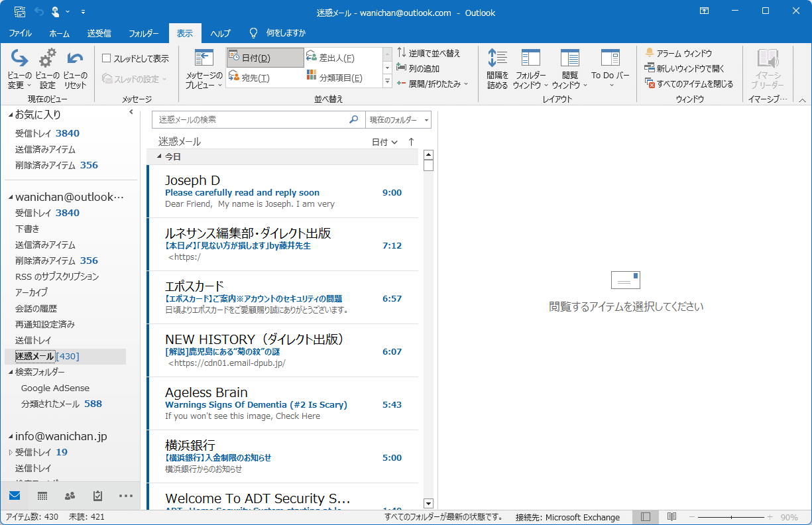The height and width of the screenshot is (525, 812).
Task: Open the 横浜銀行 email
Action: click(x=283, y=457)
